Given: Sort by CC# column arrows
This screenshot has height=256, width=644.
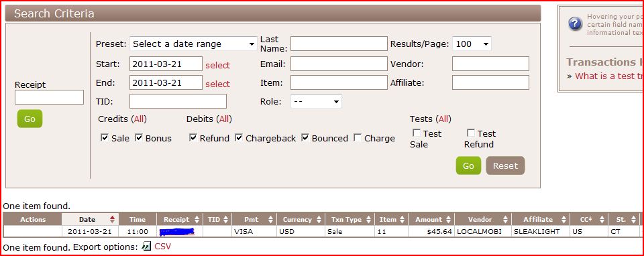Looking at the screenshot, I should [602, 220].
